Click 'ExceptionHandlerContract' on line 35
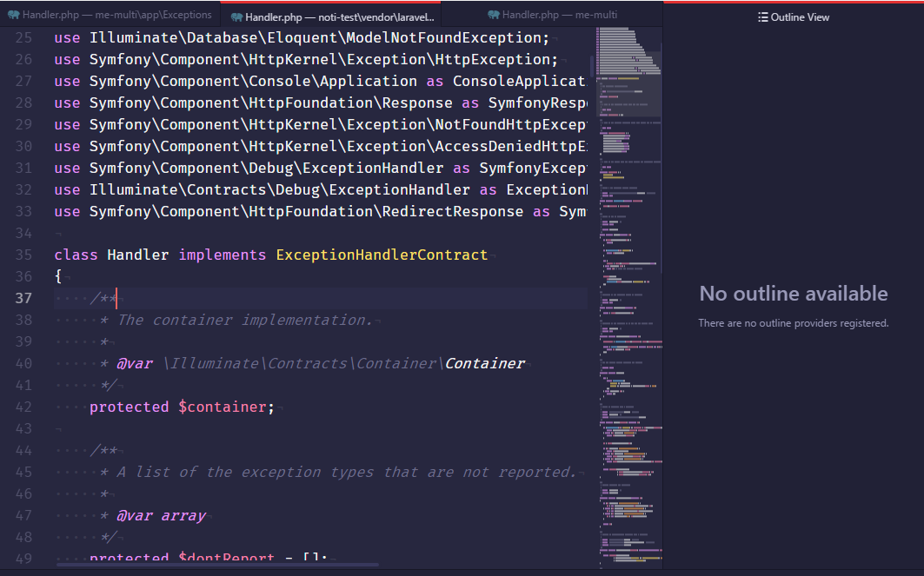 [382, 255]
